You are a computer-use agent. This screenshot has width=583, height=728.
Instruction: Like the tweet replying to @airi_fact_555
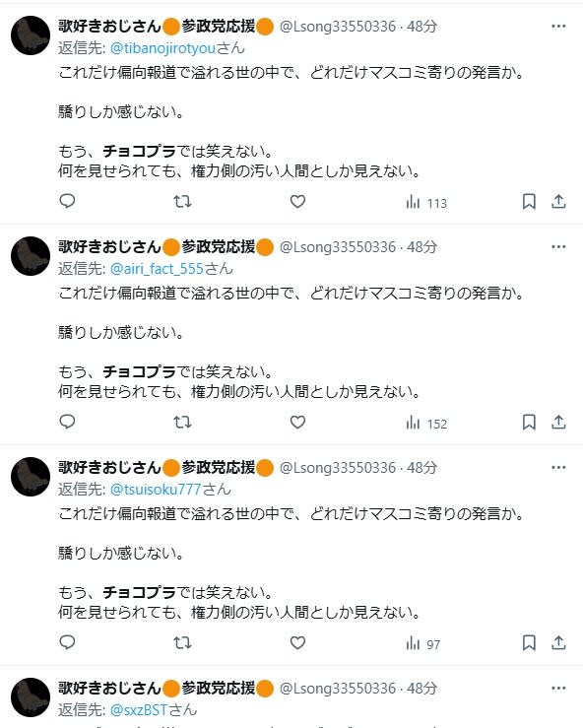click(297, 422)
